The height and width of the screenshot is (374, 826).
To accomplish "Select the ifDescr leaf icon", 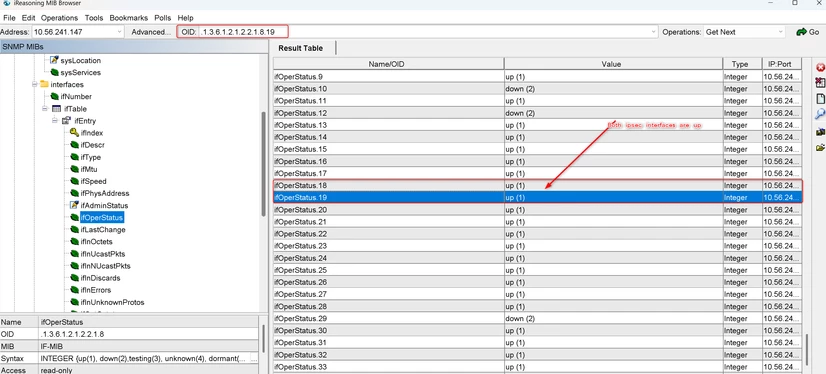I will click(x=74, y=145).
